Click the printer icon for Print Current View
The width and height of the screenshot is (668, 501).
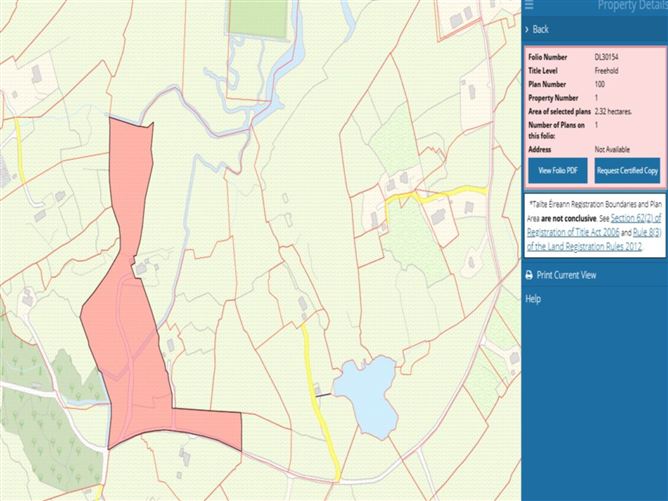point(529,275)
